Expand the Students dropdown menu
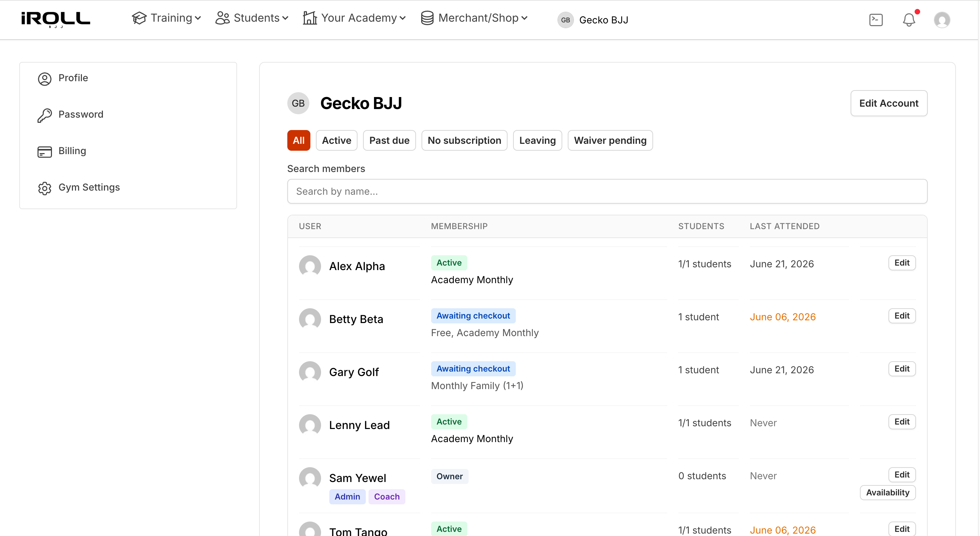Viewport: 980px width, 536px height. (252, 18)
